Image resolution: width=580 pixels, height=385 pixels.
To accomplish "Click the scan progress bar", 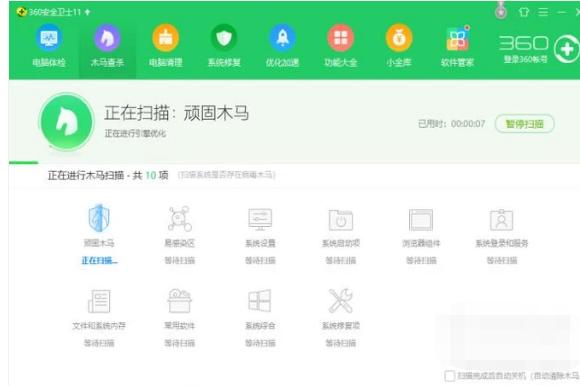I will (x=294, y=162).
